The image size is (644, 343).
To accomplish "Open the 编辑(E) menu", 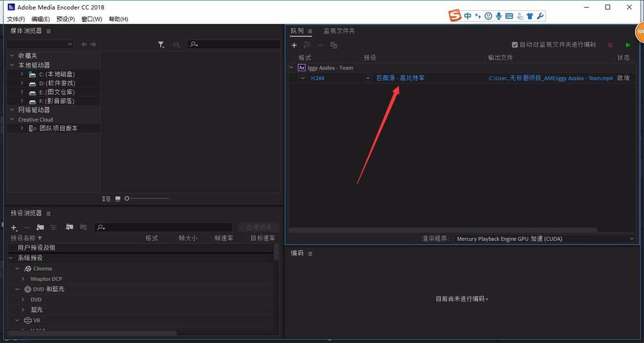I will [x=41, y=19].
